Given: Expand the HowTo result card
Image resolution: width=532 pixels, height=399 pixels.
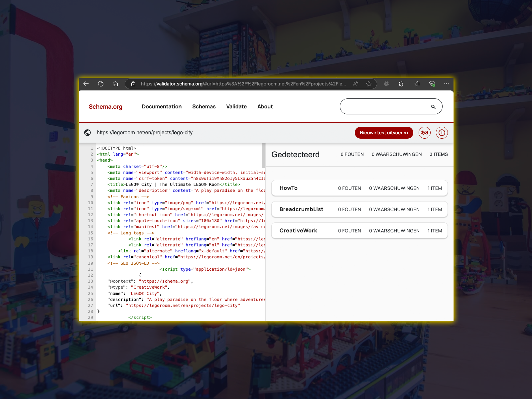Looking at the screenshot, I should pos(359,188).
